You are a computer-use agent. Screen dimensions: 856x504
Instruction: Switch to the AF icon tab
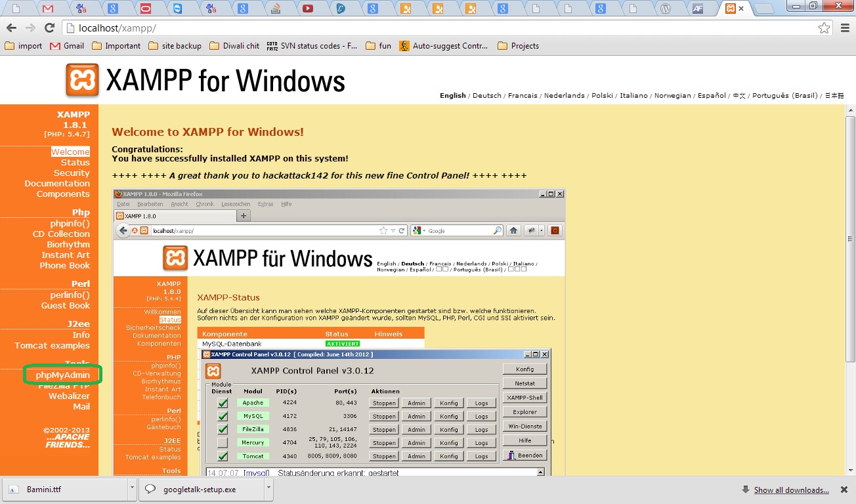click(698, 9)
